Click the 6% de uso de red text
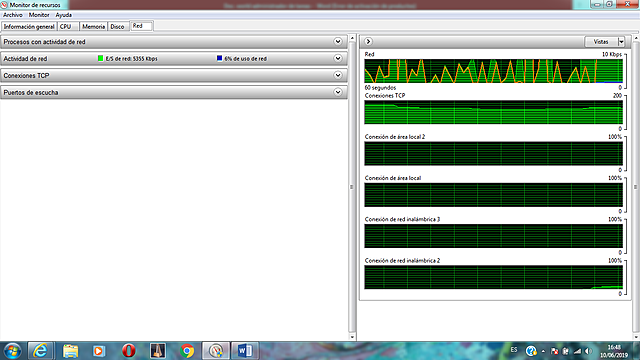 click(245, 59)
